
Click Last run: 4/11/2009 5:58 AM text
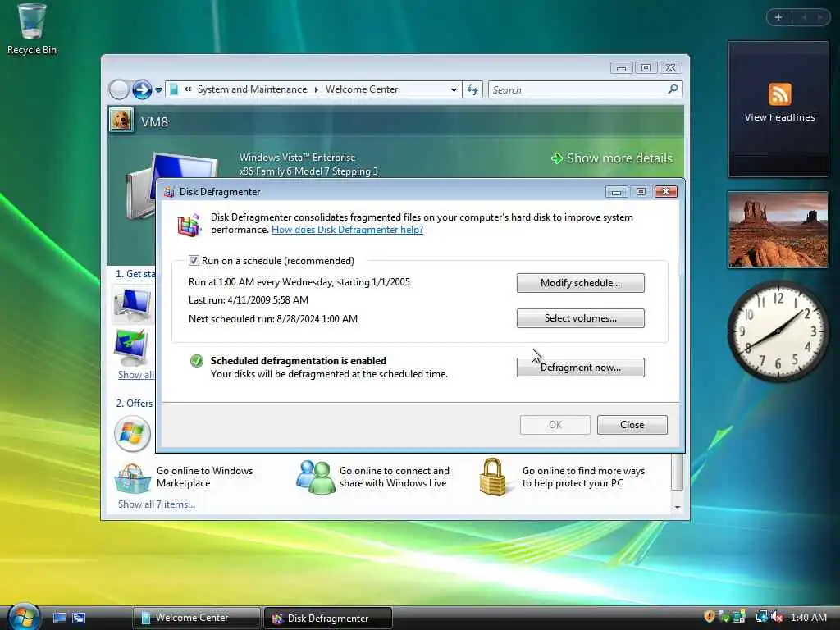click(249, 300)
